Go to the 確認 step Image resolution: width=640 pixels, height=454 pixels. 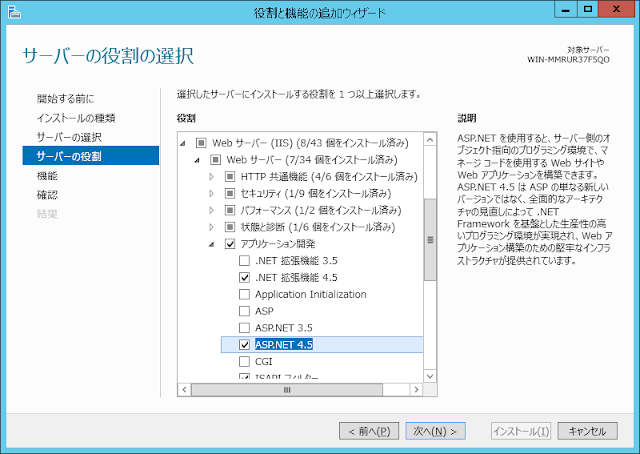[x=47, y=195]
